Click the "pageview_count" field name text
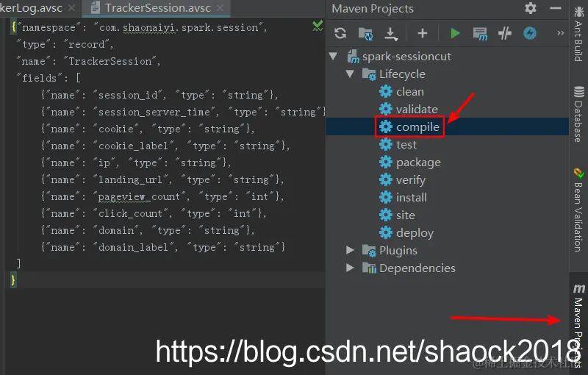Image resolution: width=588 pixels, height=375 pixels. click(139, 196)
